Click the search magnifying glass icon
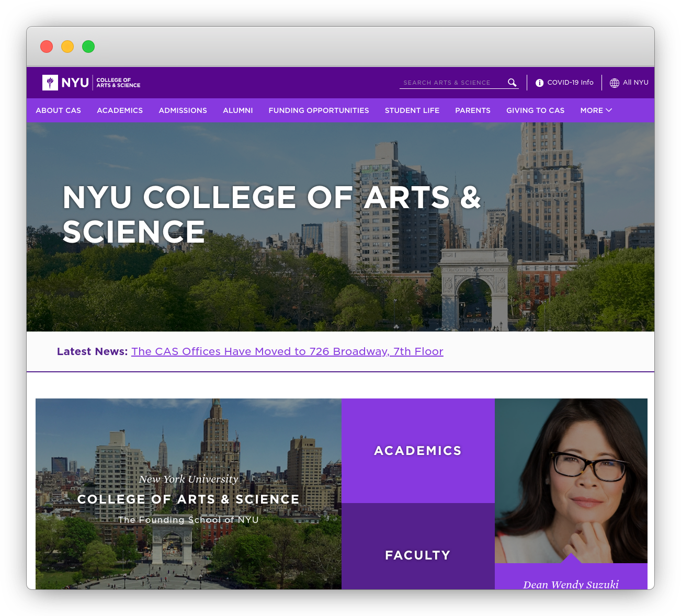The width and height of the screenshot is (681, 616). click(512, 83)
